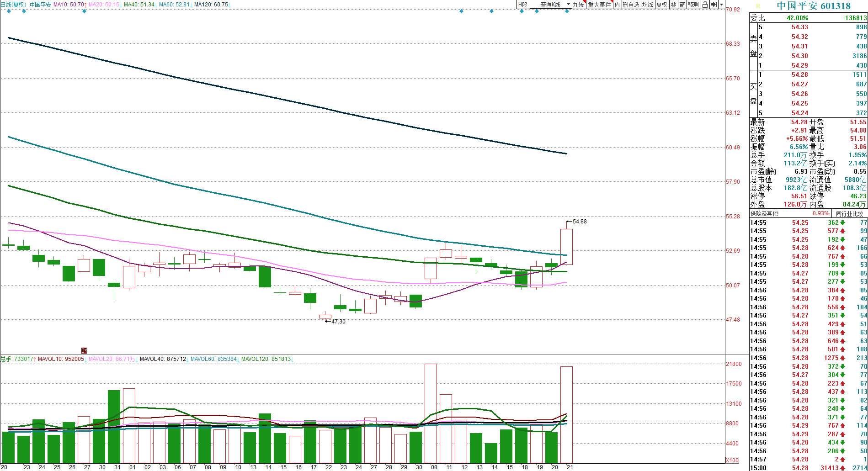Select MAVOL10: 952005 legend label

61,359
